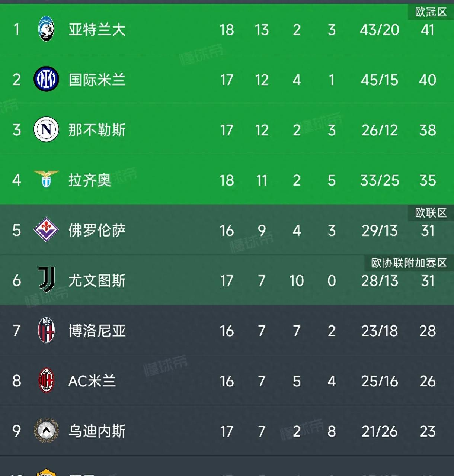This screenshot has height=476, width=454.
Task: Click the Atalanta club crest icon
Action: click(x=47, y=29)
